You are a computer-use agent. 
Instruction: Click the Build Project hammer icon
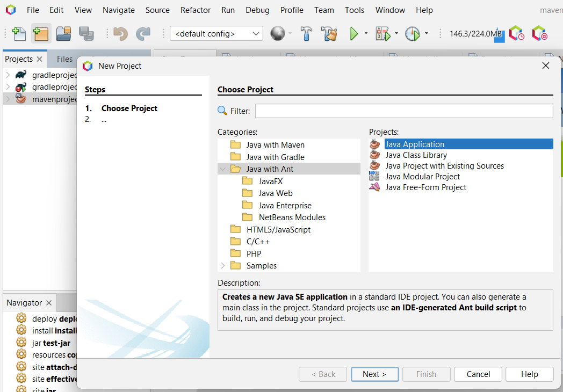tap(306, 33)
